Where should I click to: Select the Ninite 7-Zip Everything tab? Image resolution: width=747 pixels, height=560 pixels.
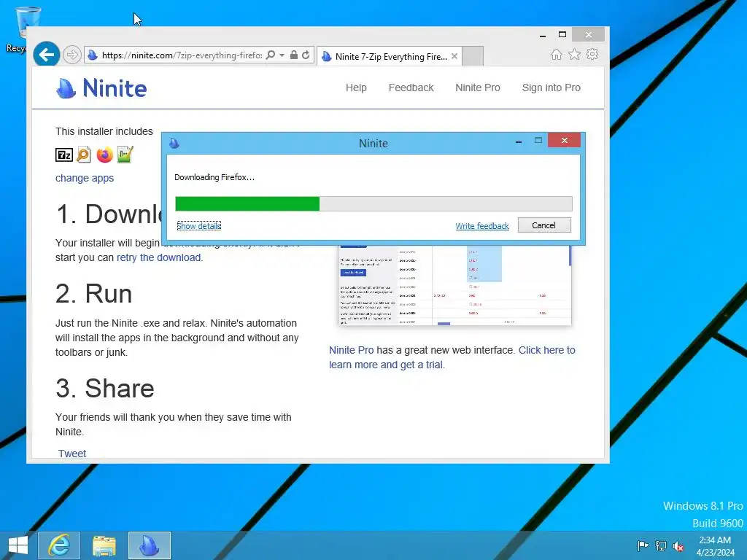[x=389, y=56]
